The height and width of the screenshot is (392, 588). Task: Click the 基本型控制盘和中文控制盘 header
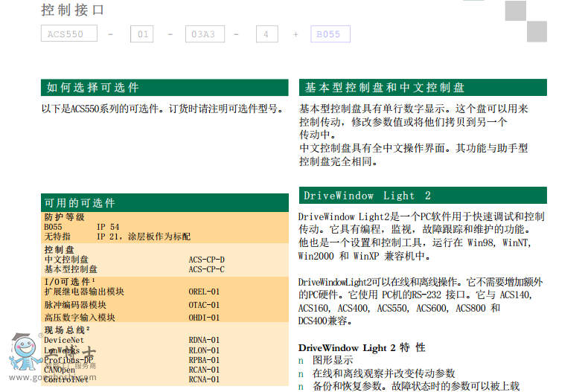coord(422,88)
